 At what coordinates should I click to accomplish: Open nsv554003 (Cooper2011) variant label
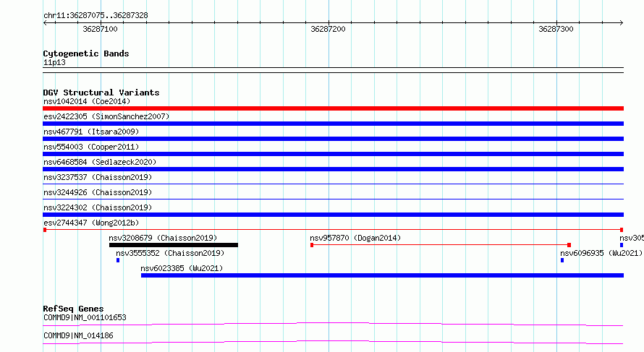pyautogui.click(x=91, y=147)
